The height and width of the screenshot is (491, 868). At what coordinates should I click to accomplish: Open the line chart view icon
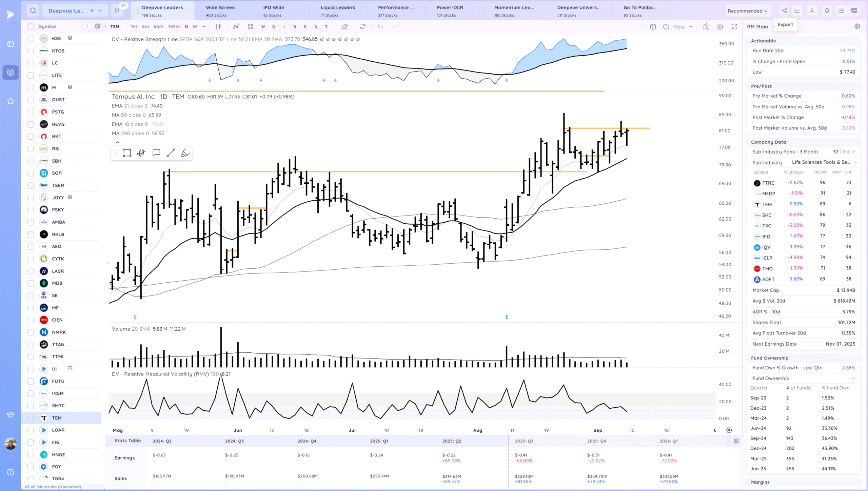(797, 11)
